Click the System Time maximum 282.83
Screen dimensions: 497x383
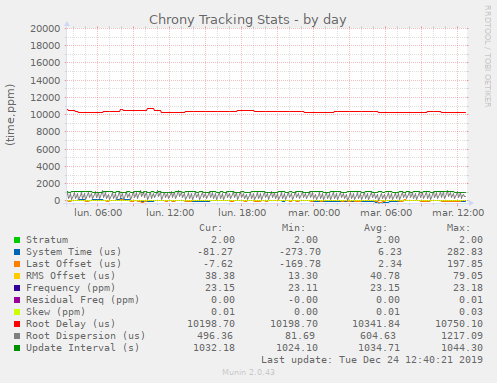coord(465,252)
